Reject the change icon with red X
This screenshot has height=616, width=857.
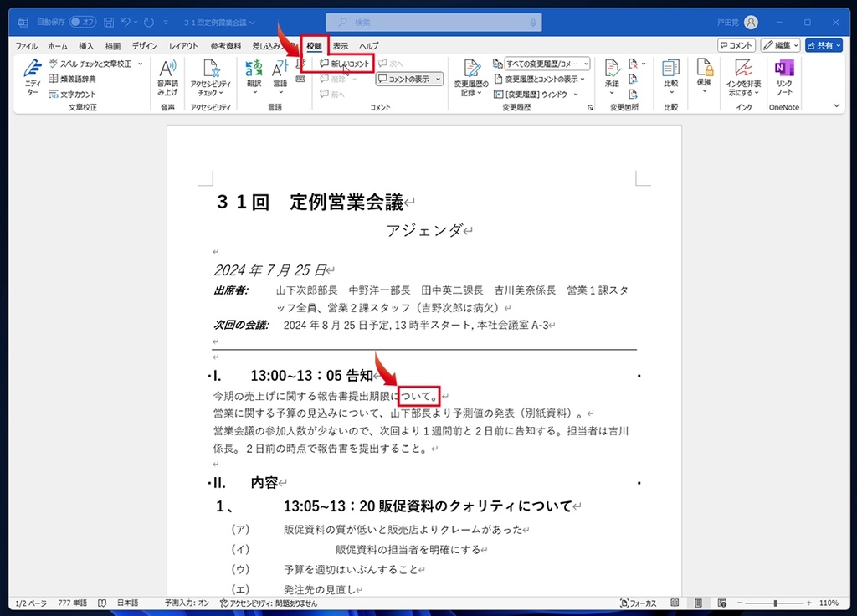(633, 64)
